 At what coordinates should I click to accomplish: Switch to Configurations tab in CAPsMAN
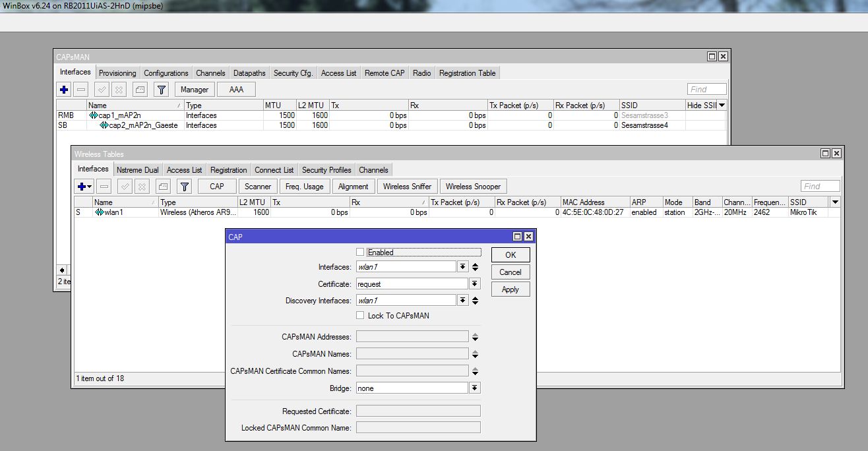click(166, 73)
